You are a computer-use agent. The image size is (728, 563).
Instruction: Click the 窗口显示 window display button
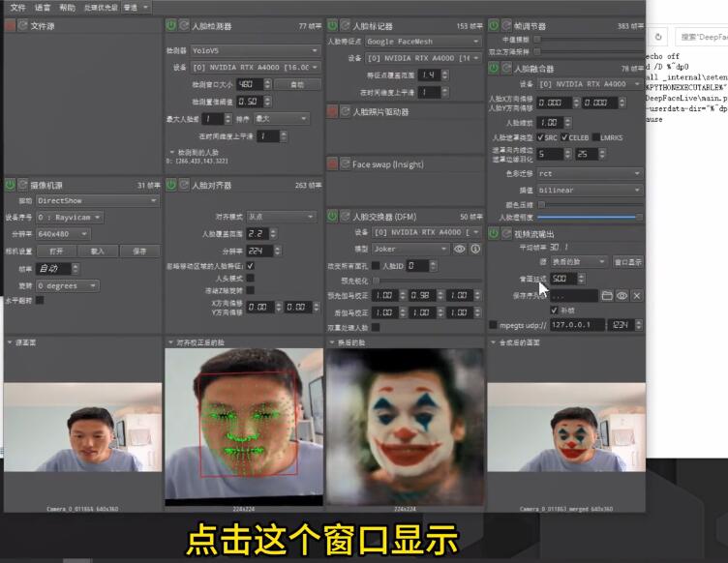coord(627,262)
